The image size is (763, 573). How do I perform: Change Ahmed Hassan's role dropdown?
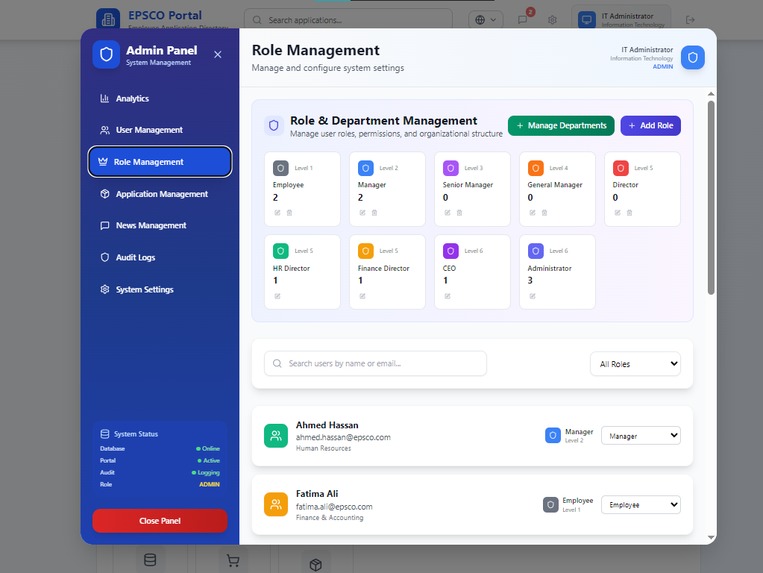click(x=641, y=436)
